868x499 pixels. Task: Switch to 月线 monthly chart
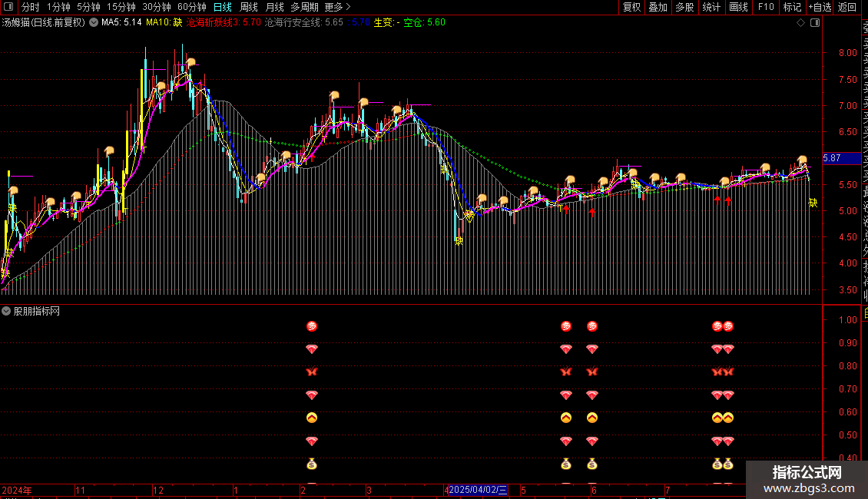(x=274, y=7)
